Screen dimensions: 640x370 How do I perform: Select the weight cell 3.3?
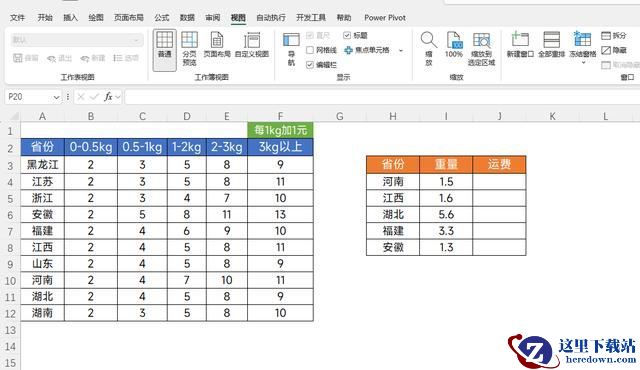tap(446, 231)
